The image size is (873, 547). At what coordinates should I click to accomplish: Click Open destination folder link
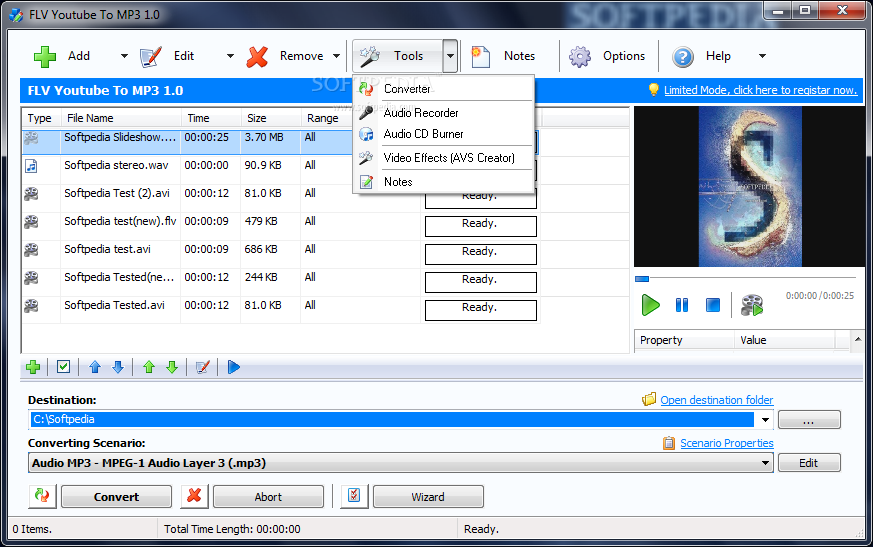pos(717,400)
